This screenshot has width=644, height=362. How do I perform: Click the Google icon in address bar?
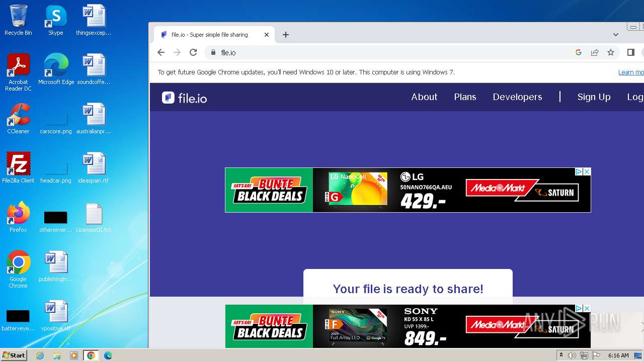579,52
